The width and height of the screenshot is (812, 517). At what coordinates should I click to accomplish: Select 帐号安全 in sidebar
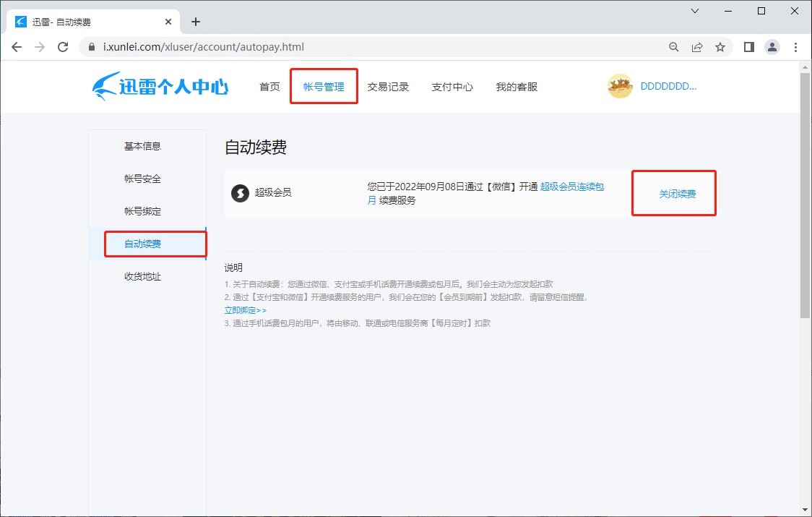142,179
